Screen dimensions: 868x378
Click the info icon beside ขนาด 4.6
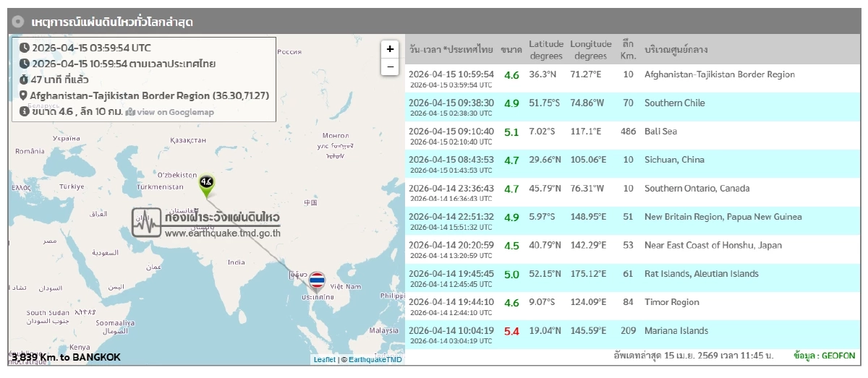25,111
